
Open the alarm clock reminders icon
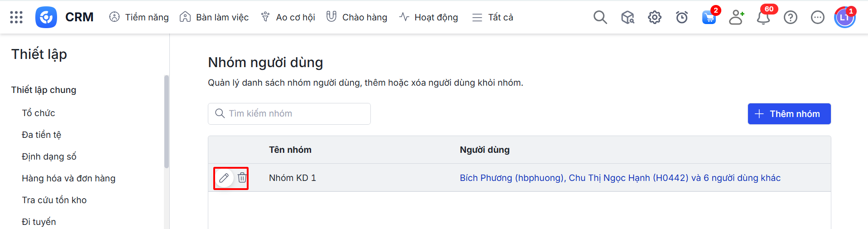click(x=681, y=17)
